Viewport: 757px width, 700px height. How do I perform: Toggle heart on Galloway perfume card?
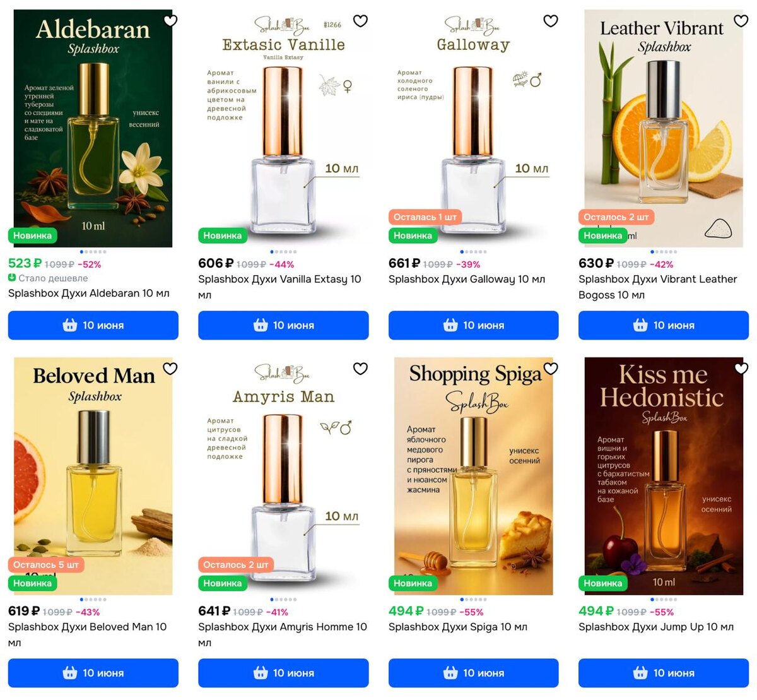click(551, 21)
